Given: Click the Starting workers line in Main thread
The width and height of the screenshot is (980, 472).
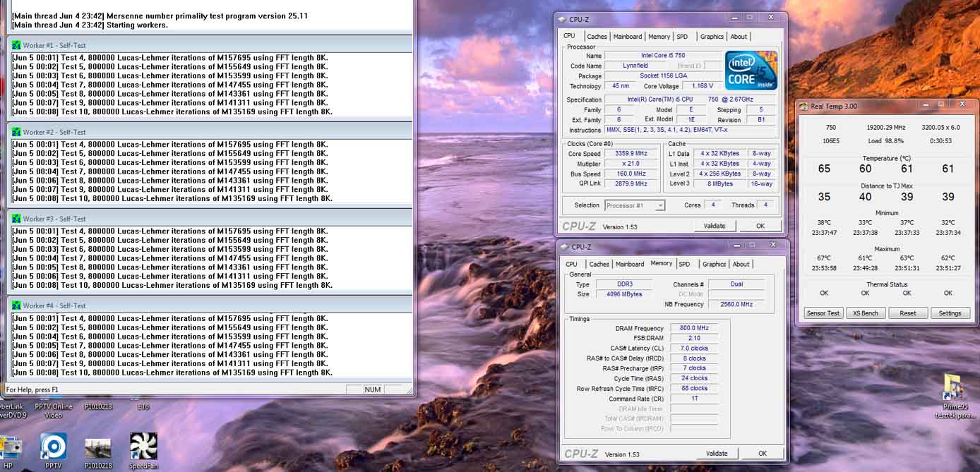Looking at the screenshot, I should point(90,25).
